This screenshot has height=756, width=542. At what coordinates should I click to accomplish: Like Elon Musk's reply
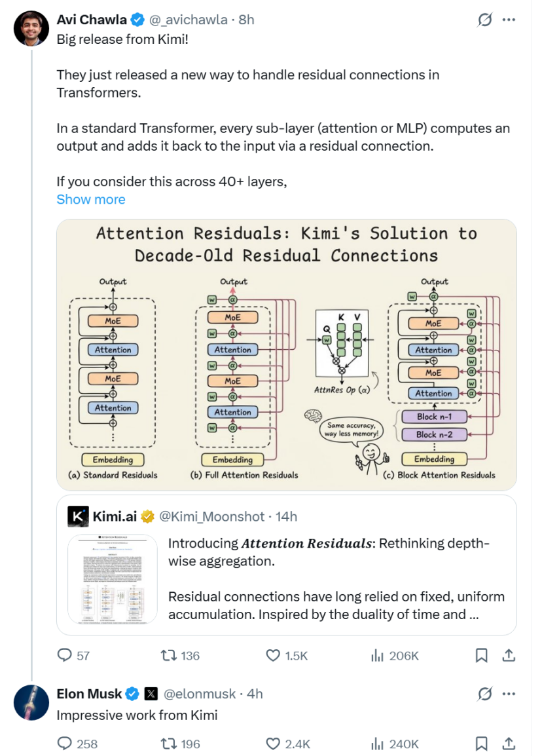coord(274,744)
